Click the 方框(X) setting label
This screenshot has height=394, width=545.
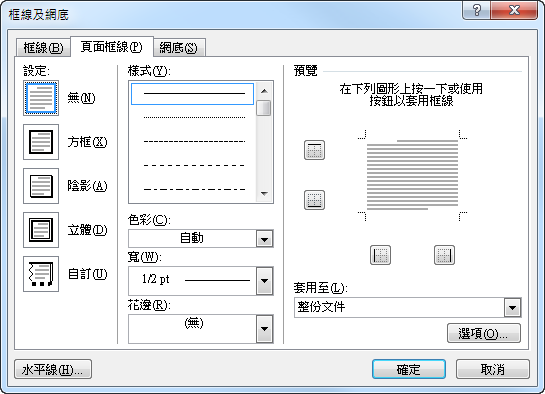point(87,142)
